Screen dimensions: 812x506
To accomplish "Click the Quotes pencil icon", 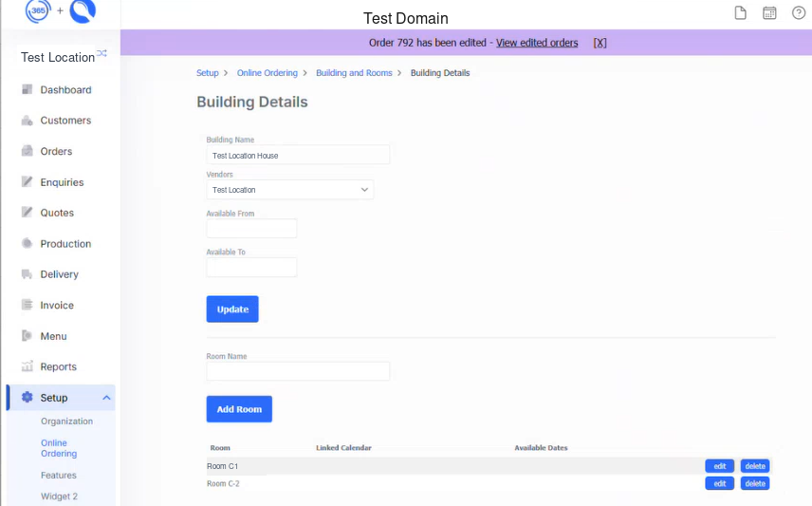I will (x=27, y=212).
